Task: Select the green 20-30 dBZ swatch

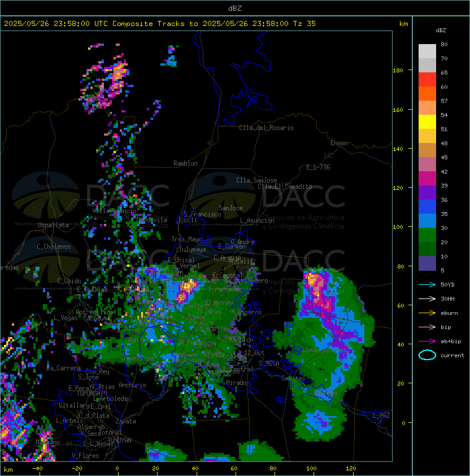Action: point(427,235)
